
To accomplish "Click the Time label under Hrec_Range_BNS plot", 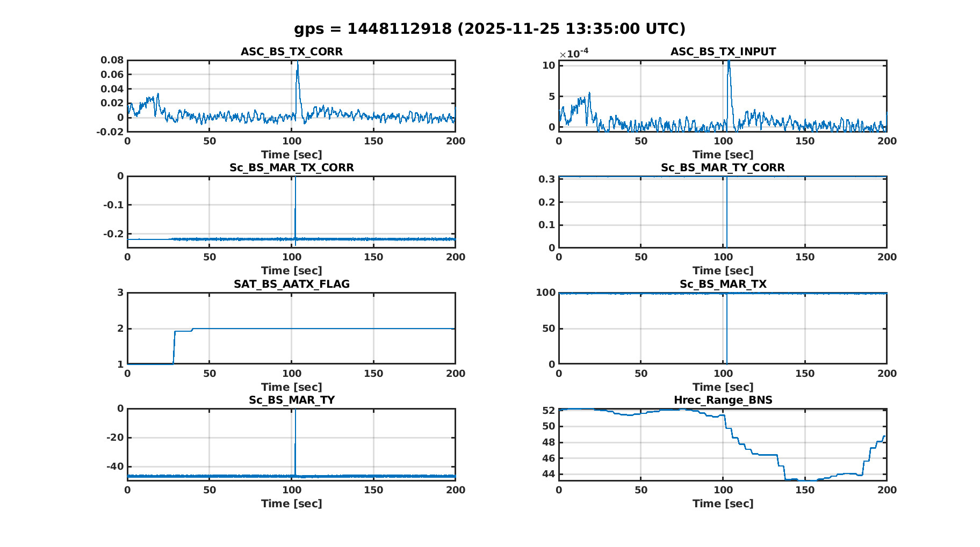I will (723, 504).
